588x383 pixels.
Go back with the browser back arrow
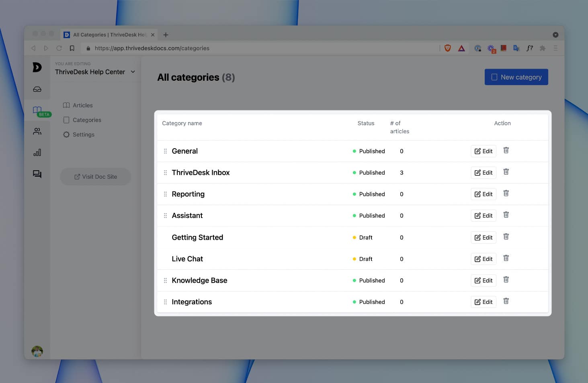tap(33, 48)
